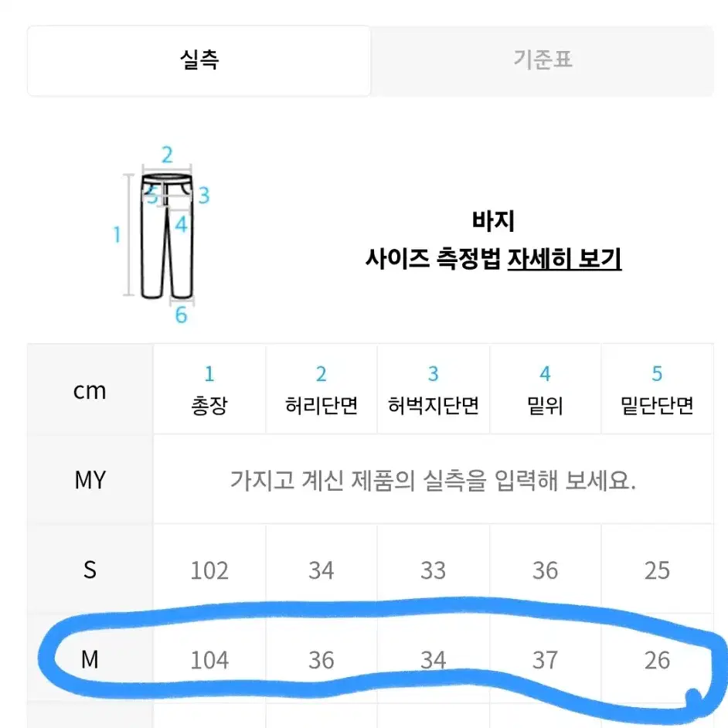Click the M size 104 length value
The width and height of the screenshot is (728, 728).
click(209, 660)
